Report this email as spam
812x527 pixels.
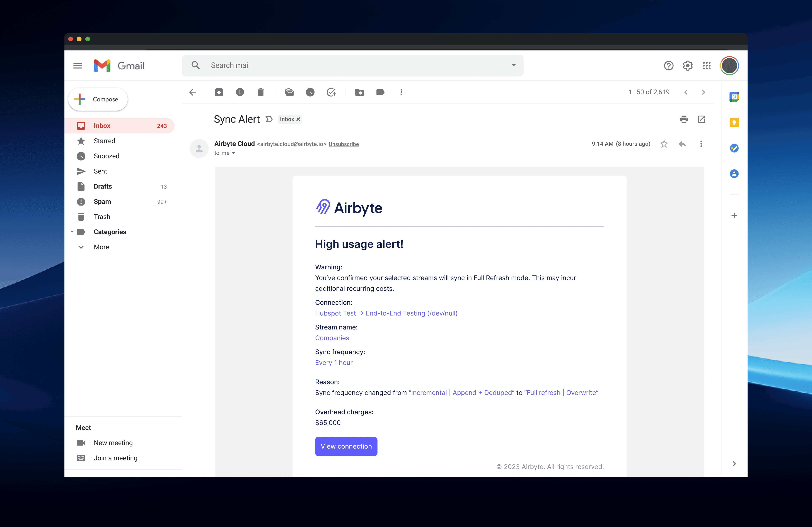[240, 92]
